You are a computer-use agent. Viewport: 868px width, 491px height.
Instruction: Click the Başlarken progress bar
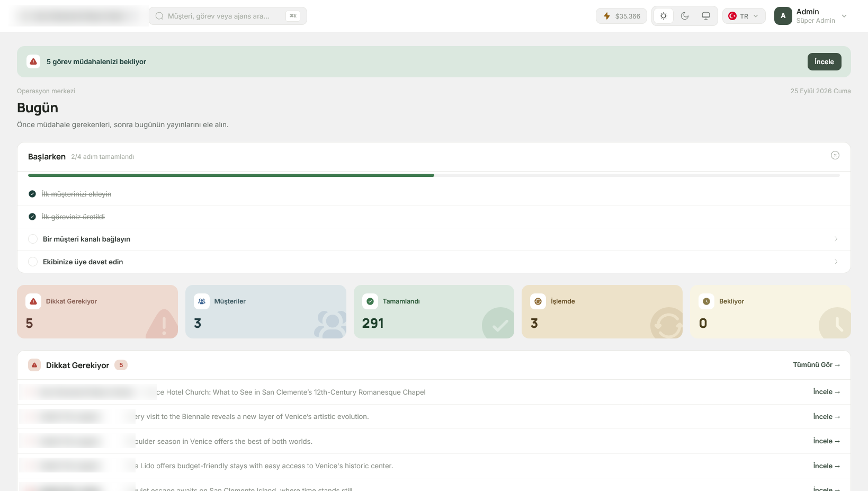434,175
